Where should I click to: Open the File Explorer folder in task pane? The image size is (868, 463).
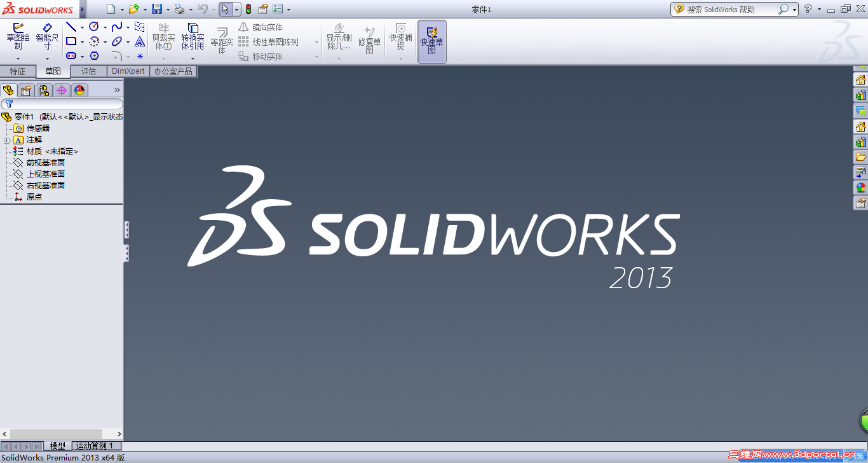[860, 157]
